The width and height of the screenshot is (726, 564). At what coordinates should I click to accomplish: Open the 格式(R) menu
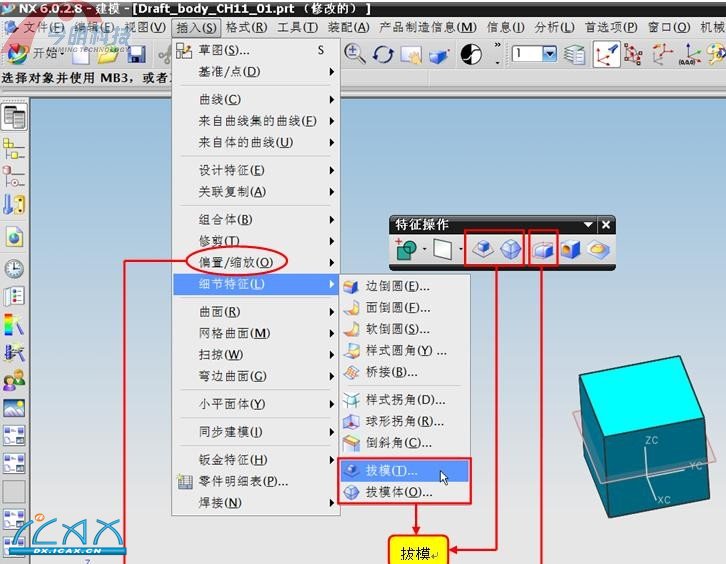pos(246,27)
